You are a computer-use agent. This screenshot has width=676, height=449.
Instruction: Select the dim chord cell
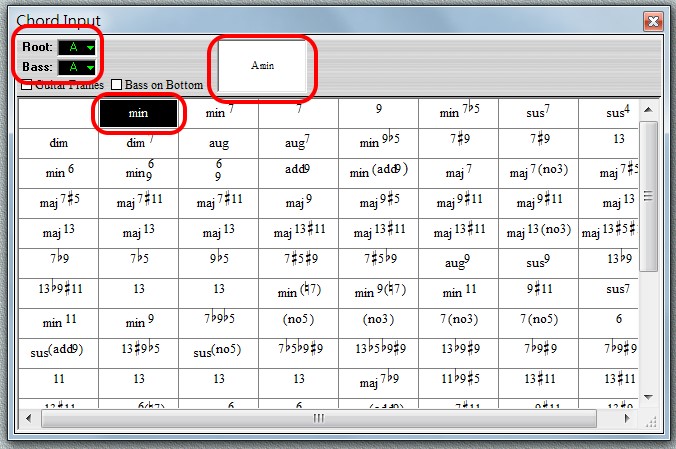[x=59, y=144]
